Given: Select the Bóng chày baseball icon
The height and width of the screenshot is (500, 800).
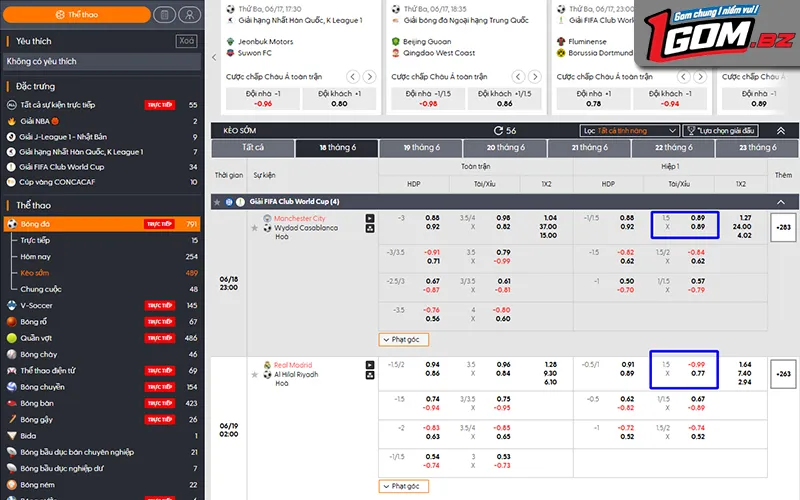Looking at the screenshot, I should click(x=12, y=355).
